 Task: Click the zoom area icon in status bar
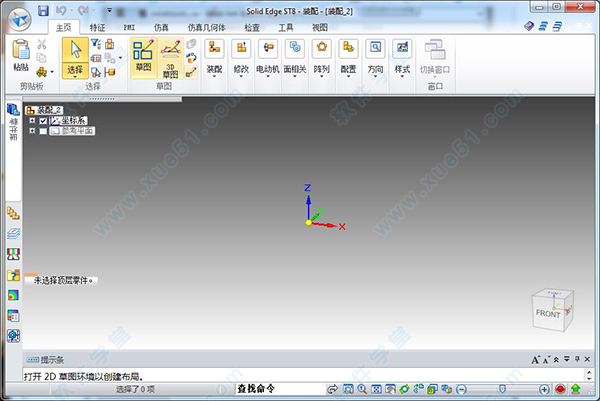348,390
